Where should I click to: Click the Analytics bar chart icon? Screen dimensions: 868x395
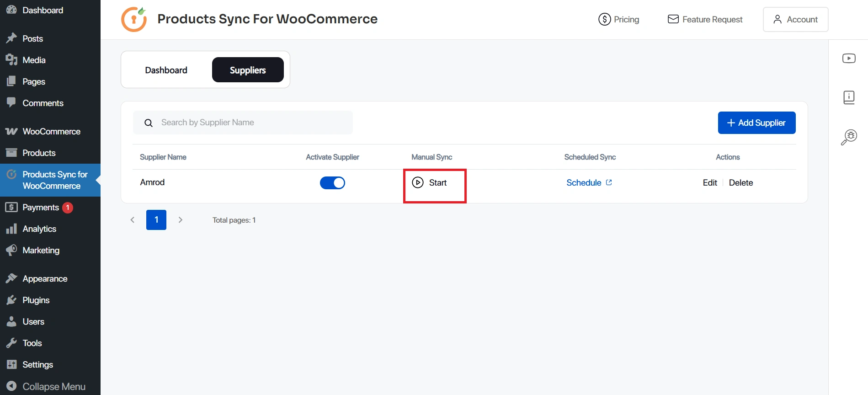tap(11, 229)
